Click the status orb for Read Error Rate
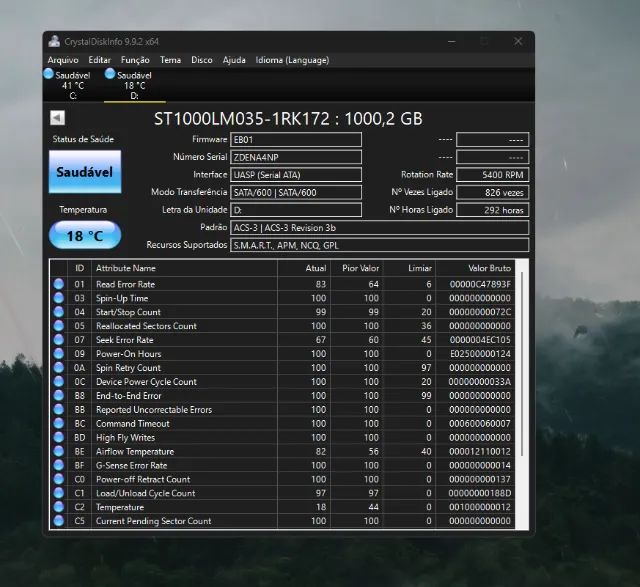The height and width of the screenshot is (587, 640). click(x=59, y=284)
